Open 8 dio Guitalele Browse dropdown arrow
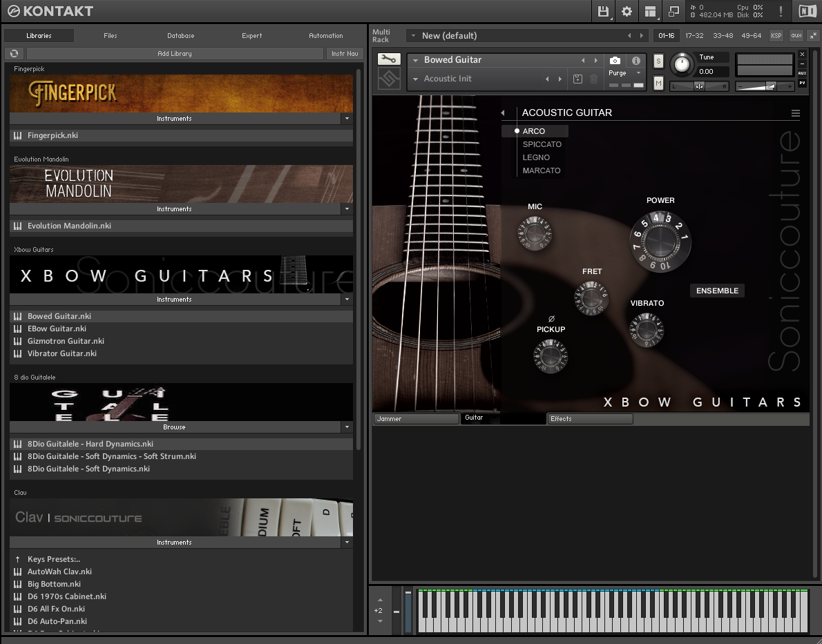The height and width of the screenshot is (644, 822). (x=347, y=427)
